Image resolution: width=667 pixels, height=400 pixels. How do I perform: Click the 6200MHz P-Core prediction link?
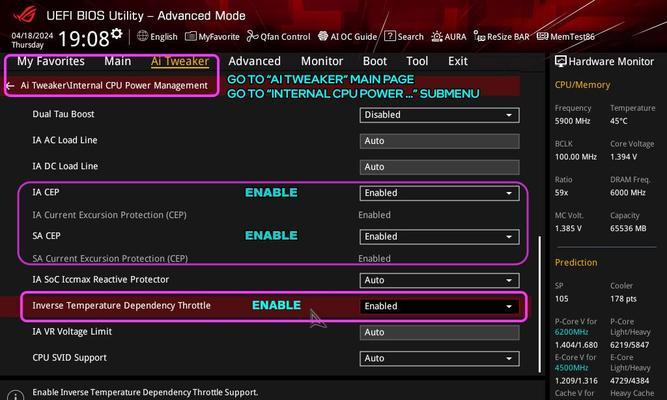click(x=571, y=332)
